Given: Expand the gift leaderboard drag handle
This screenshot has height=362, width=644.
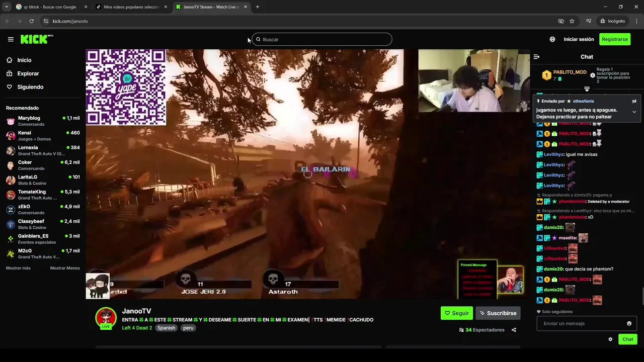Looking at the screenshot, I should [587, 89].
